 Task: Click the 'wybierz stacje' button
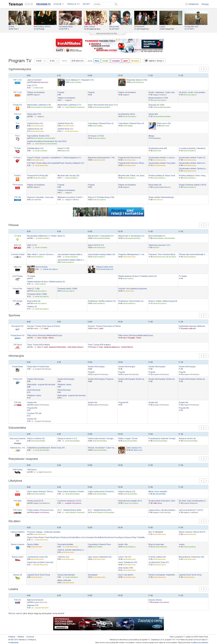[x=154, y=61]
